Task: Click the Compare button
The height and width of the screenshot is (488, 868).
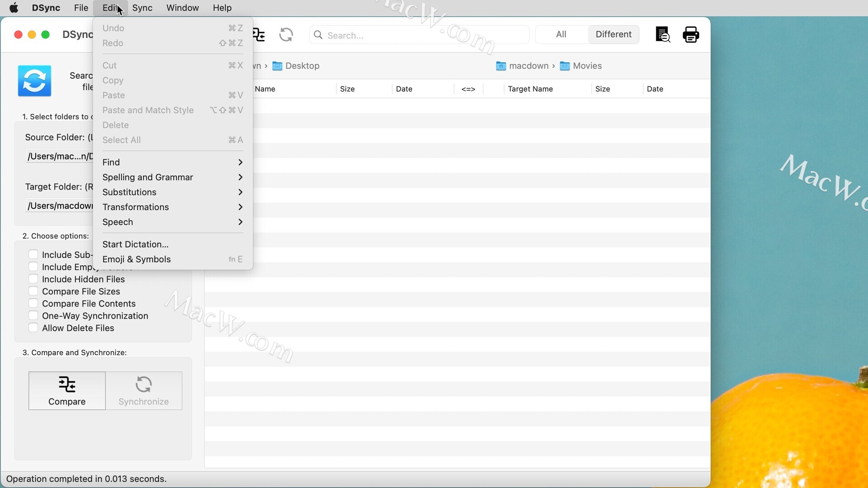Action: point(67,391)
